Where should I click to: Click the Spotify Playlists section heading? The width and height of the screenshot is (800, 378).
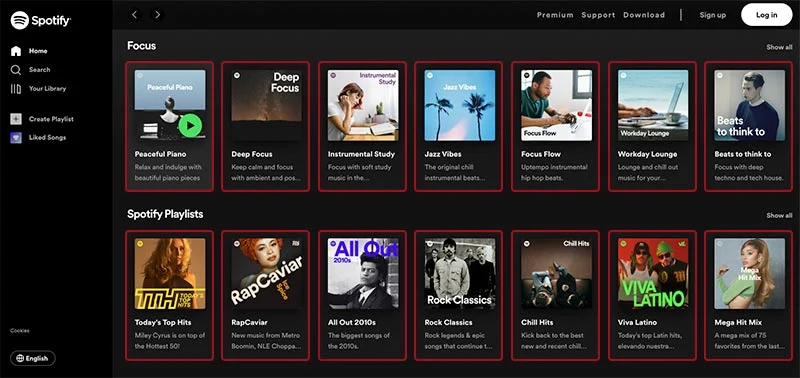click(x=165, y=214)
